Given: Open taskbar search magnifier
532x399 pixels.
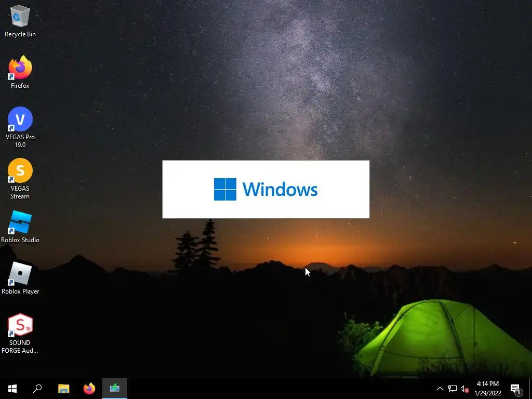Looking at the screenshot, I should click(37, 389).
